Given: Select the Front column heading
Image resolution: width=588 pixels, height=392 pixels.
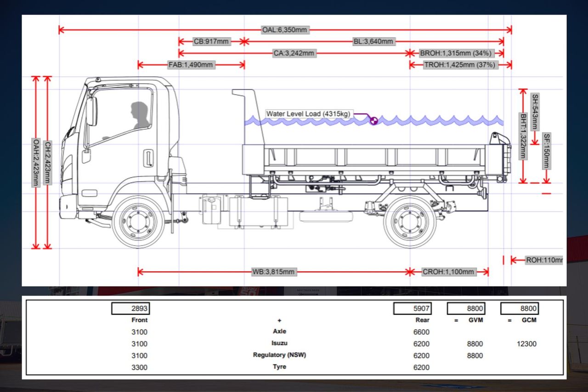Looking at the screenshot, I should click(x=139, y=320).
